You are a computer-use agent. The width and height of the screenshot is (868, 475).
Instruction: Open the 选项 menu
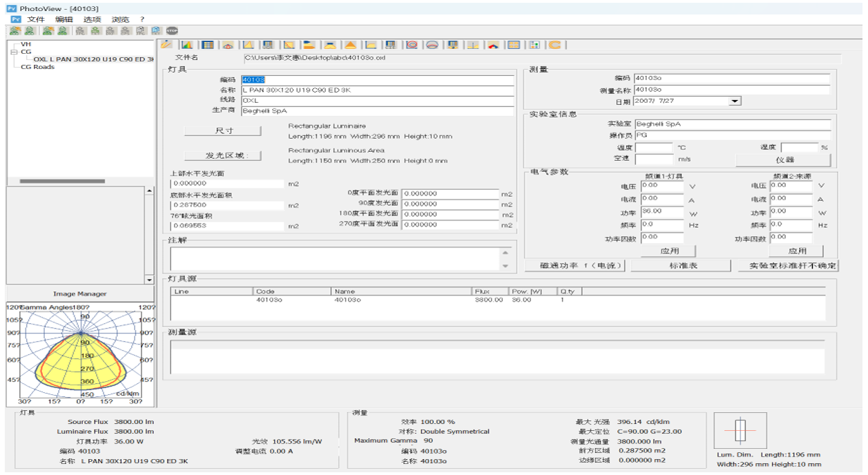coord(92,19)
